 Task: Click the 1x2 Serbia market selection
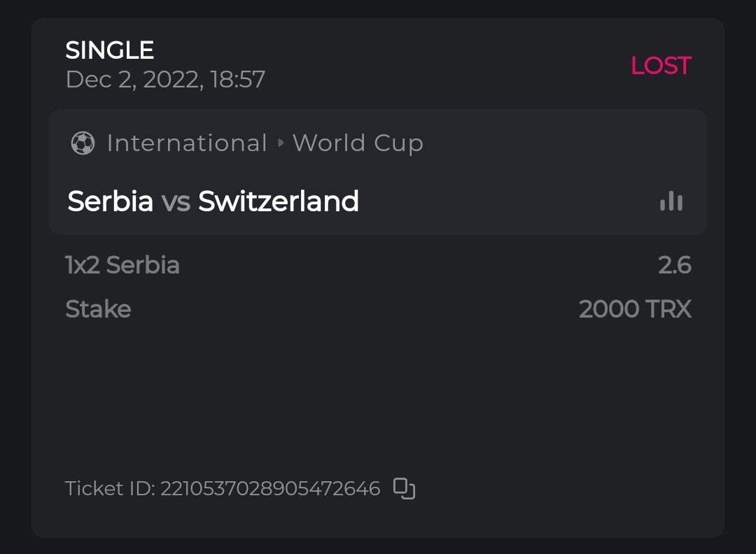(x=122, y=265)
